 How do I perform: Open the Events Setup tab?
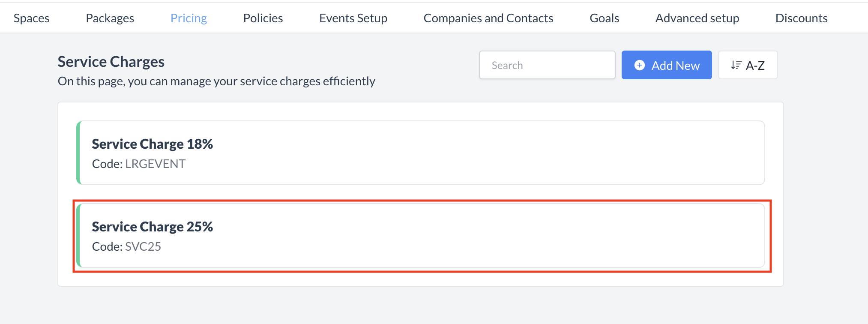353,18
